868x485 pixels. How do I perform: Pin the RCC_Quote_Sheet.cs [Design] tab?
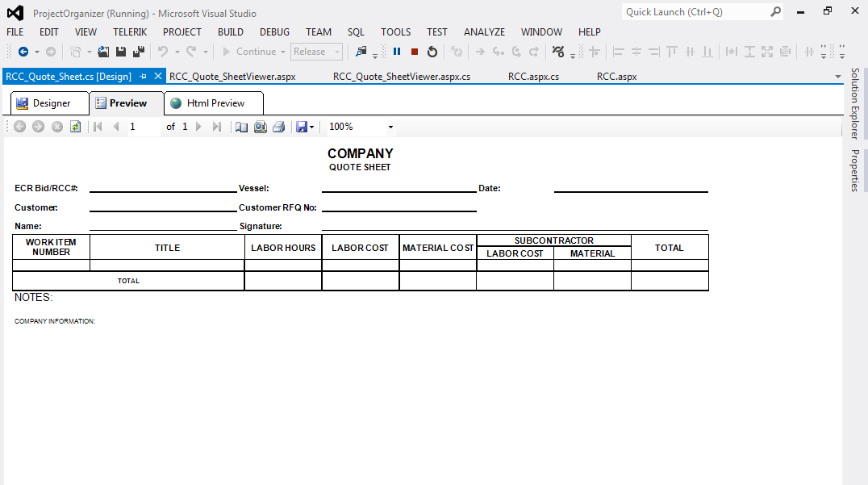point(143,77)
